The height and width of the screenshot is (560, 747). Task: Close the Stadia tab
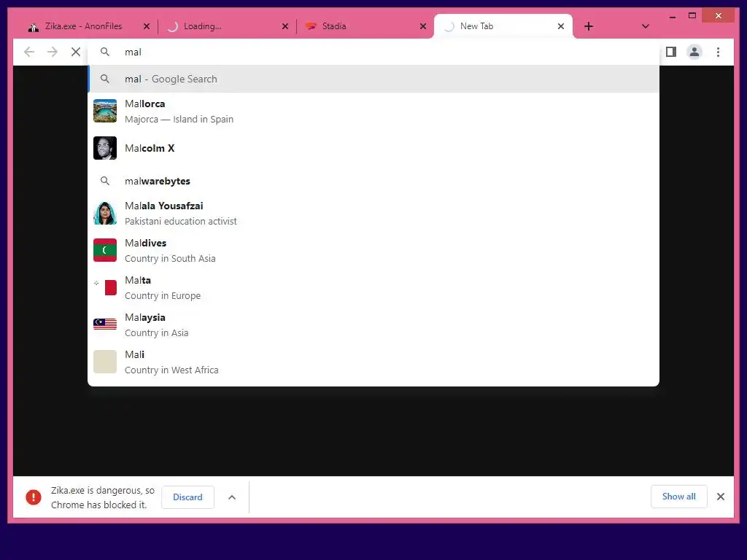422,27
